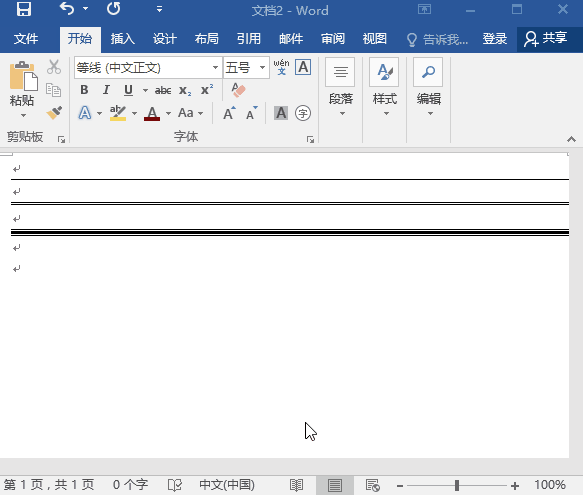Toggle character shading gray A
Image resolution: width=583 pixels, height=495 pixels.
point(281,113)
